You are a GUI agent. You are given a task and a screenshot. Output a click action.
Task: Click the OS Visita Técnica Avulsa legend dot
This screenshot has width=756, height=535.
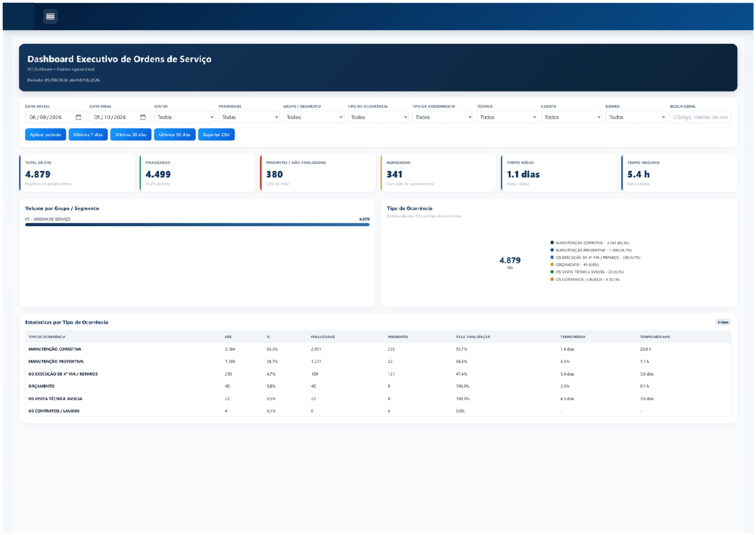click(x=552, y=272)
